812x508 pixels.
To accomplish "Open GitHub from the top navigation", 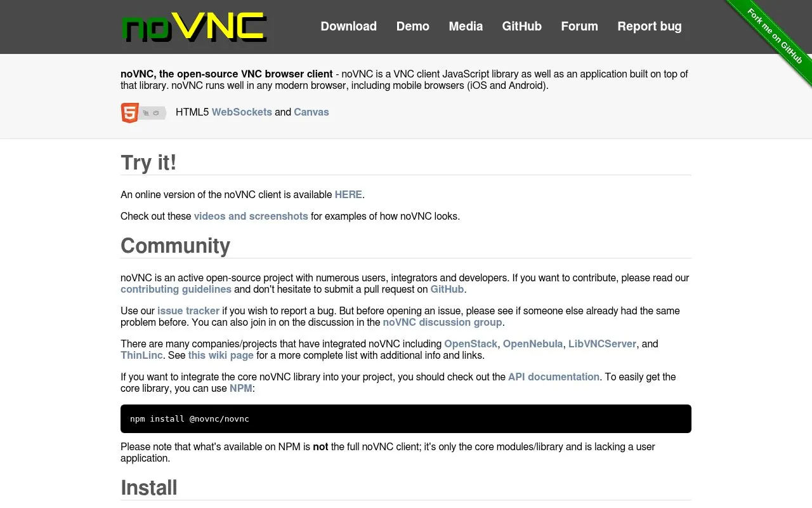I will [522, 26].
